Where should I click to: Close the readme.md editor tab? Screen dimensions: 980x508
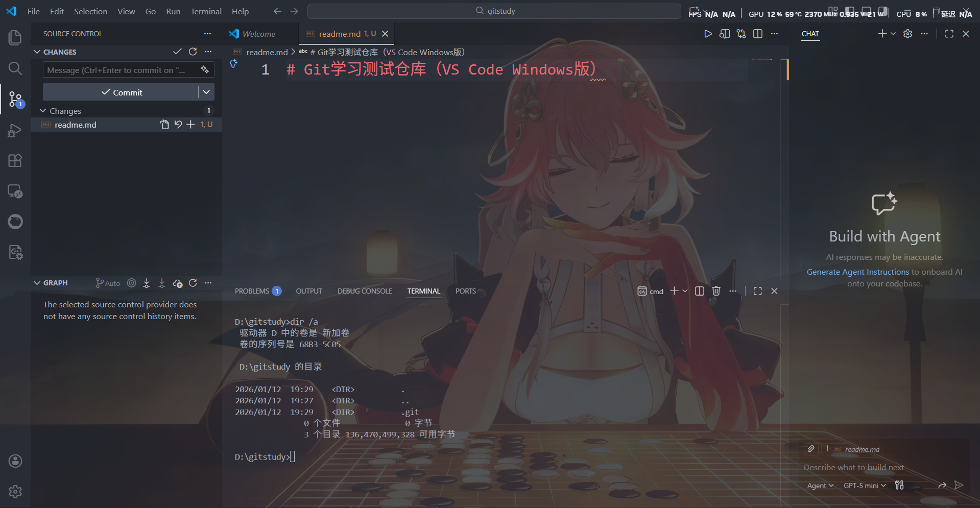pyautogui.click(x=385, y=34)
